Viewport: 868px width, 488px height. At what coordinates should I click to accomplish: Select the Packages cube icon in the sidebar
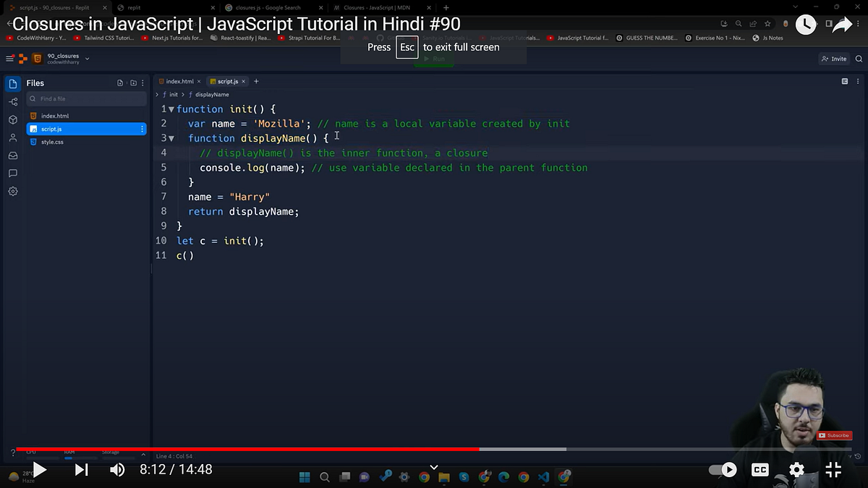tap(13, 120)
